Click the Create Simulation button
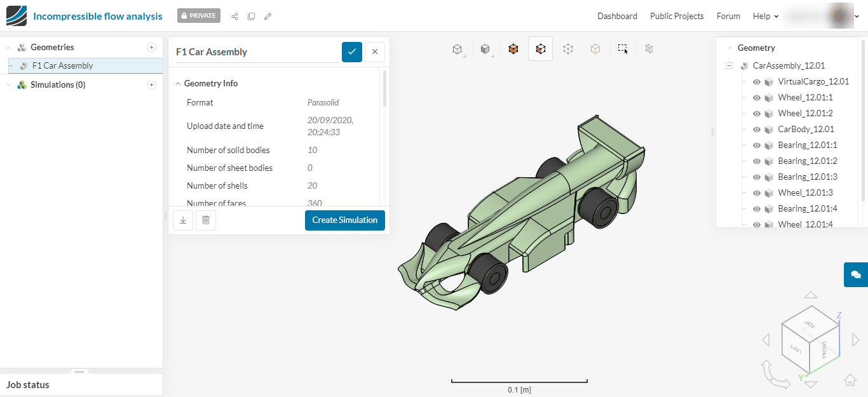This screenshot has height=397, width=868. 344,220
